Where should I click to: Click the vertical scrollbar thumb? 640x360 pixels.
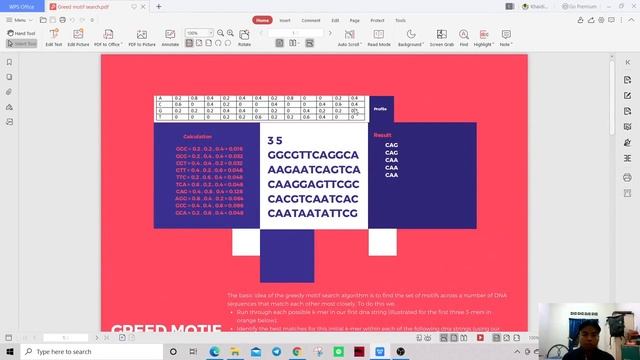click(x=611, y=98)
